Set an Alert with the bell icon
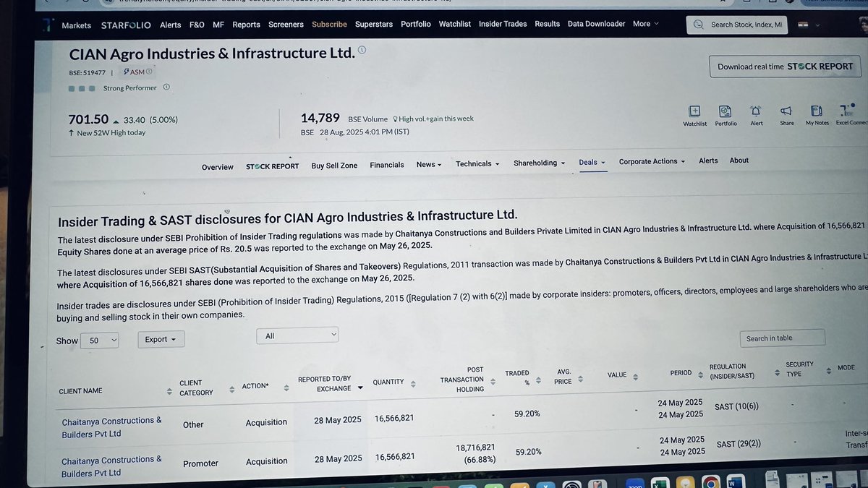This screenshot has height=488, width=868. (x=756, y=111)
